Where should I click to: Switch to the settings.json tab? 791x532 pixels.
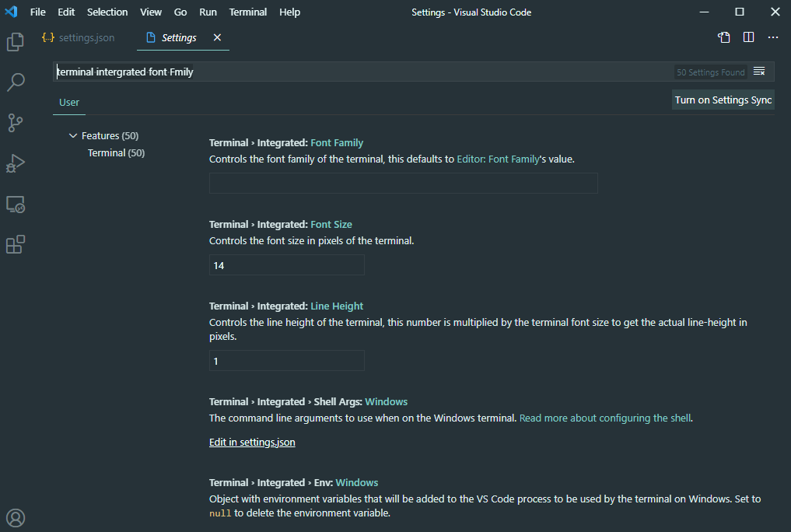pyautogui.click(x=79, y=38)
